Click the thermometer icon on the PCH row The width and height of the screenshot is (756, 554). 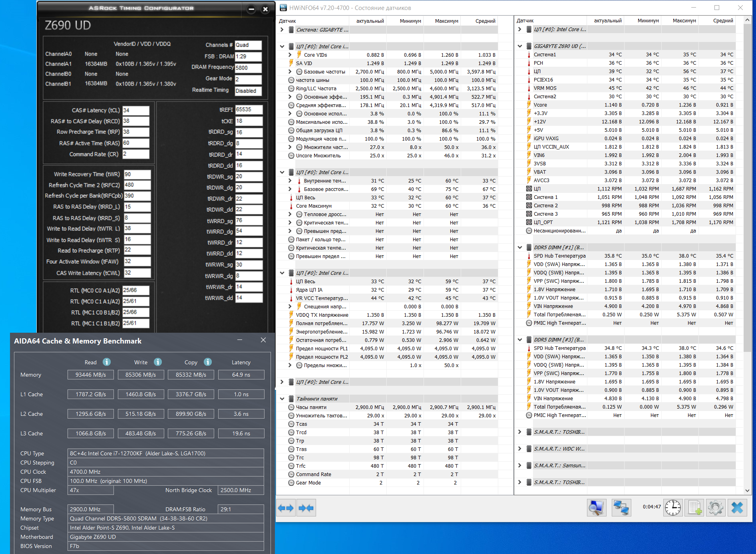point(529,63)
